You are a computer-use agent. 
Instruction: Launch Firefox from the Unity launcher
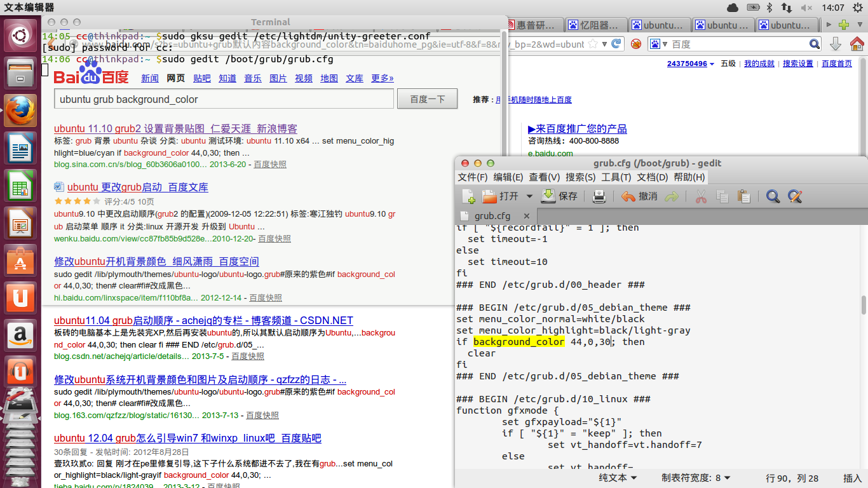21,110
